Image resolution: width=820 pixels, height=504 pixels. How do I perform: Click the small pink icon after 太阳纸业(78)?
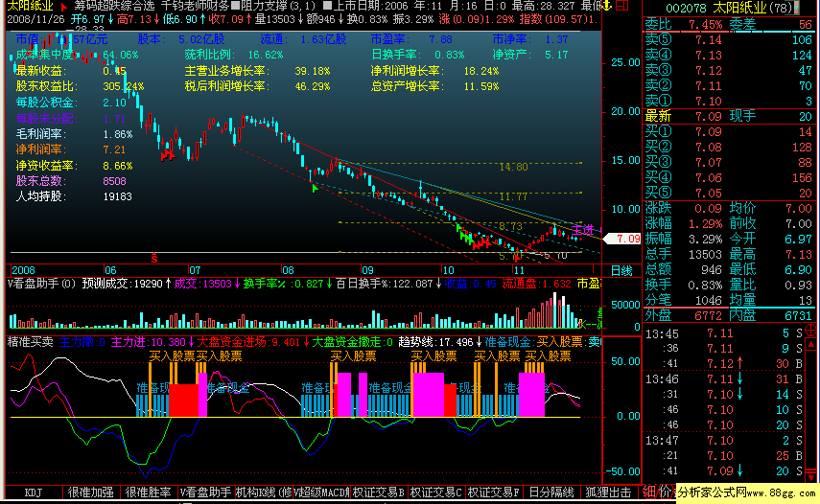pyautogui.click(x=796, y=8)
